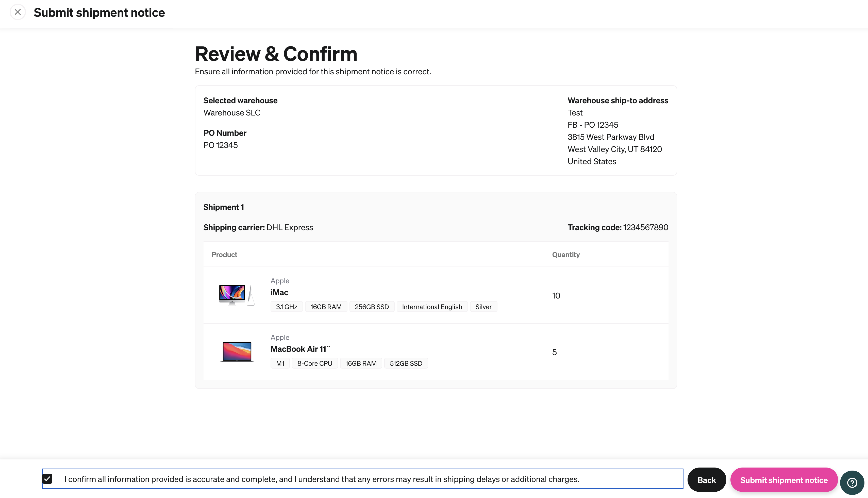The image size is (868, 498).
Task: Click the Silver color tag
Action: [483, 307]
